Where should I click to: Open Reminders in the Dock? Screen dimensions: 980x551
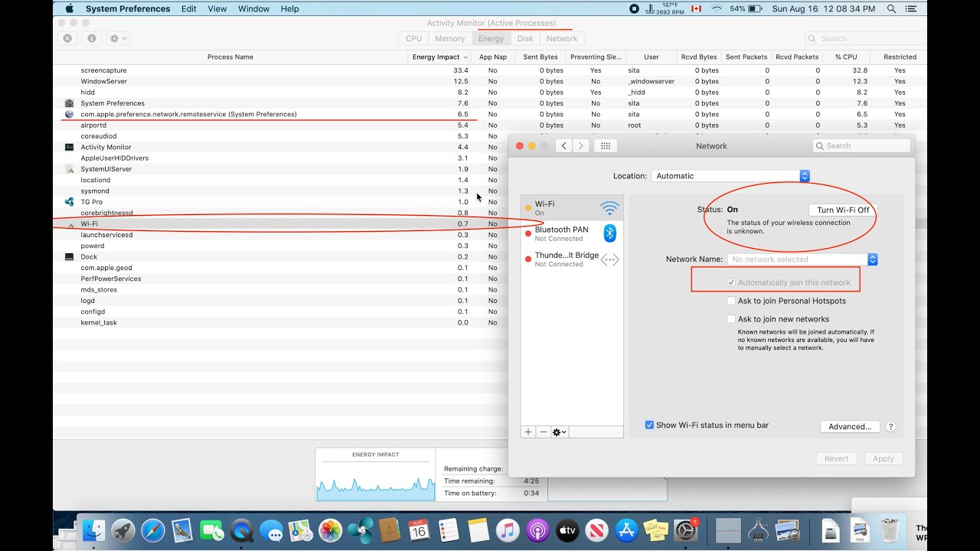point(449,530)
